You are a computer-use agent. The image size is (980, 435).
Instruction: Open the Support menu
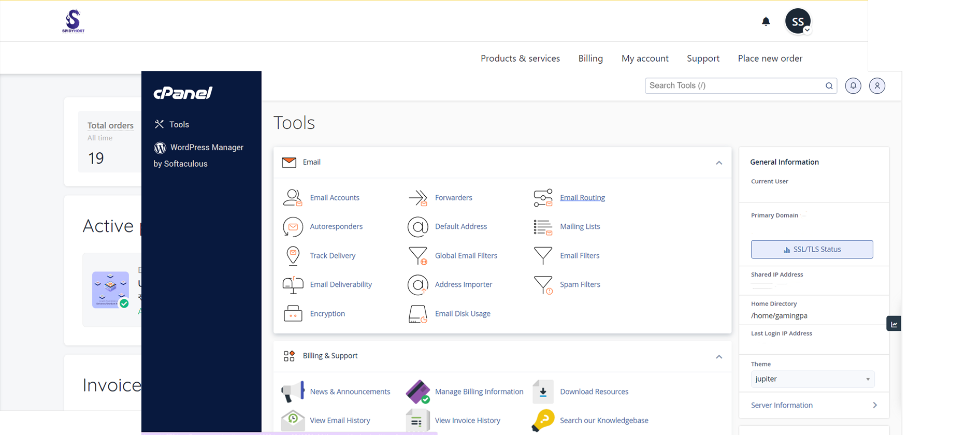tap(703, 59)
